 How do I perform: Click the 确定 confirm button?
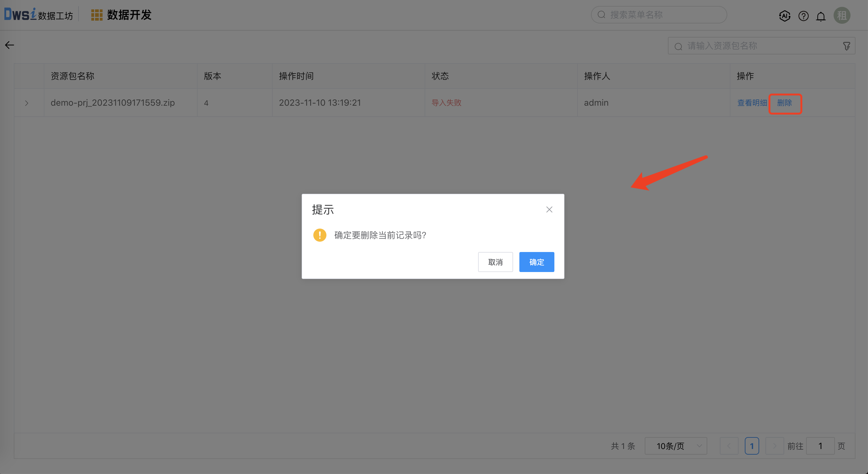537,262
